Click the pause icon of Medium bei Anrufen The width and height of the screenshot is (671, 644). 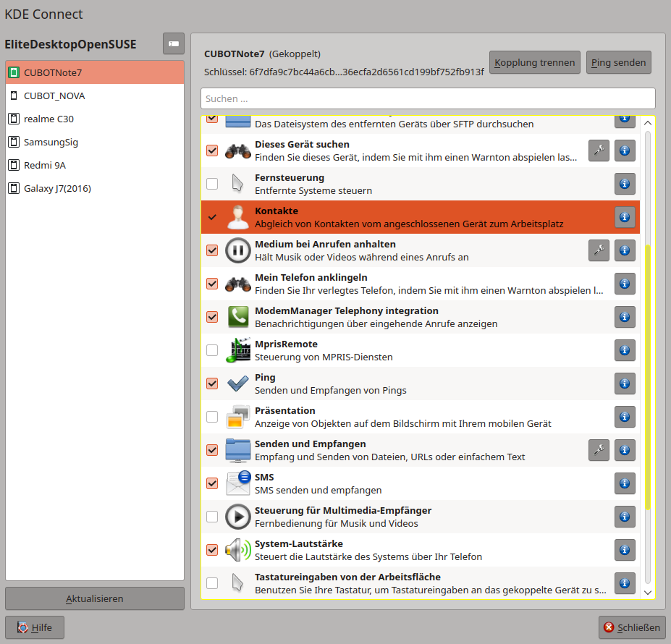point(238,250)
